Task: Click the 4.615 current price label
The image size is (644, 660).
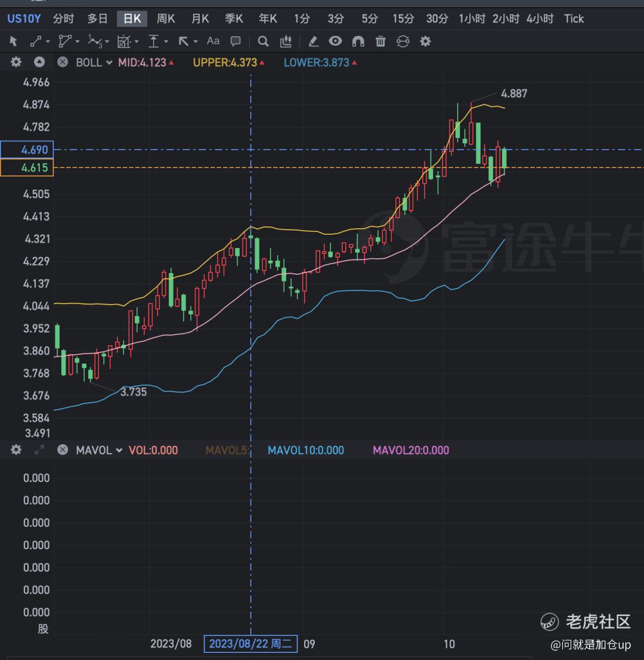Action: tap(27, 168)
